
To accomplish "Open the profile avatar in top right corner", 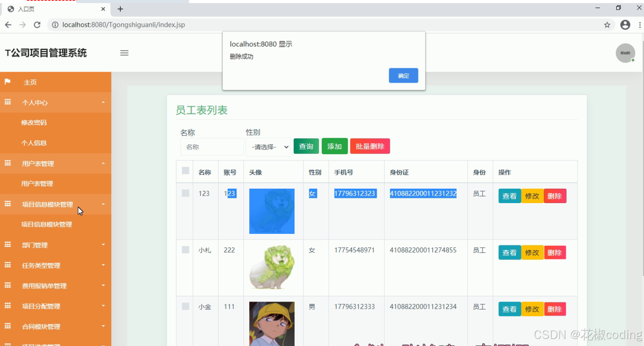I will (625, 53).
